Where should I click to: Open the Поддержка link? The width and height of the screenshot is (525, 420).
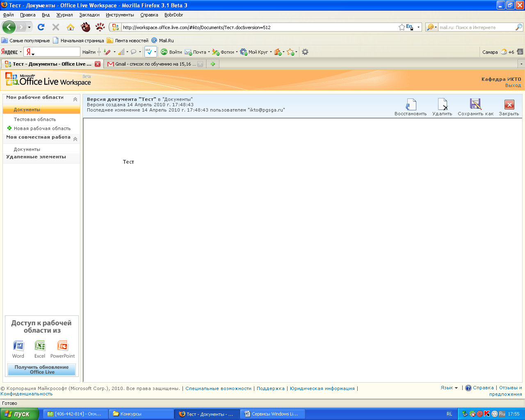pos(271,388)
